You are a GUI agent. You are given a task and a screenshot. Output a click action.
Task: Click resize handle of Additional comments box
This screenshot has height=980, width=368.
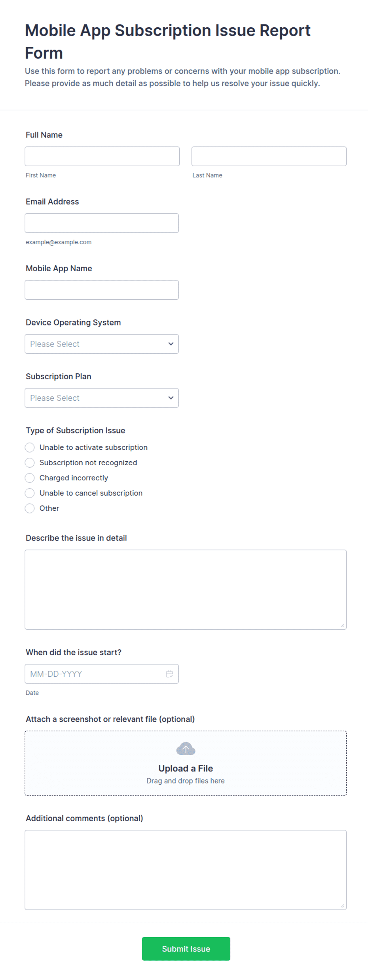pyautogui.click(x=342, y=906)
